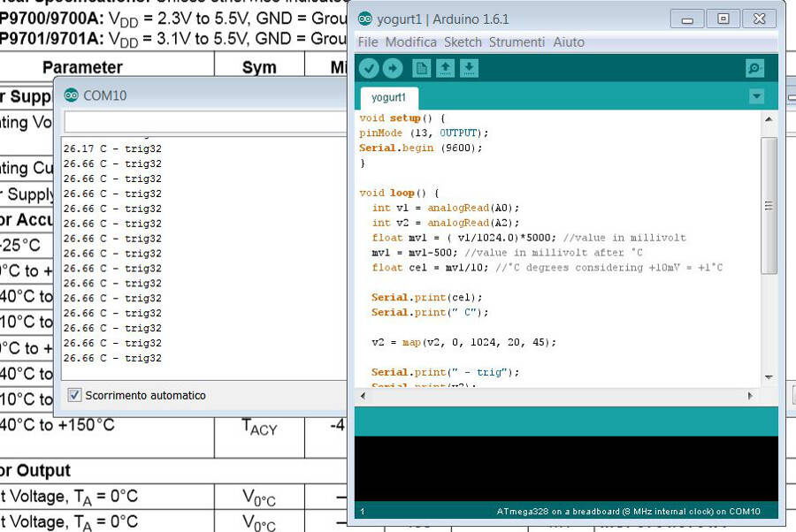This screenshot has width=796, height=532.
Task: Close the Arduino yogurt1 window
Action: click(760, 19)
